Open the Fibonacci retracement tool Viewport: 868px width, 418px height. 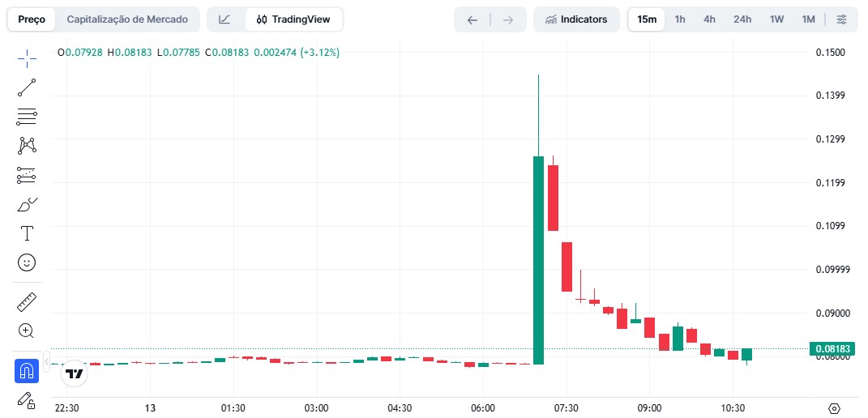point(27,117)
